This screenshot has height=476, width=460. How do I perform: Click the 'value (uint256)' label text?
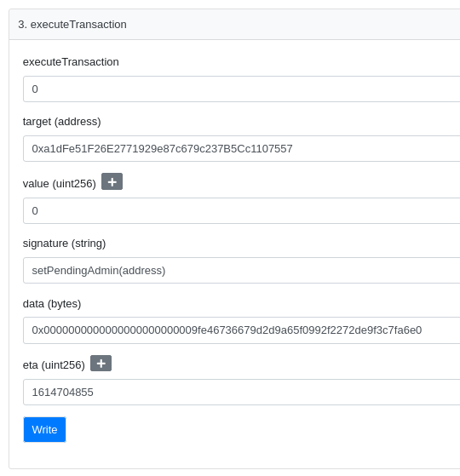point(60,184)
